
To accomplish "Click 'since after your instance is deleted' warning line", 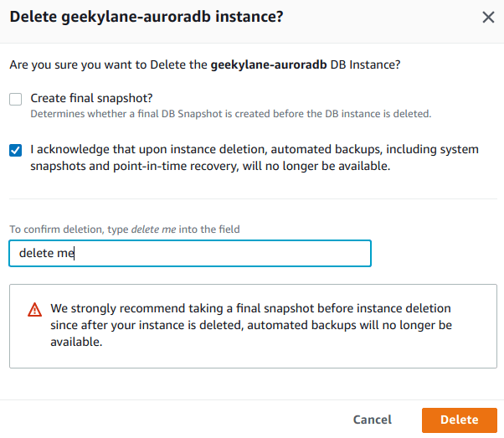I will click(x=146, y=325).
